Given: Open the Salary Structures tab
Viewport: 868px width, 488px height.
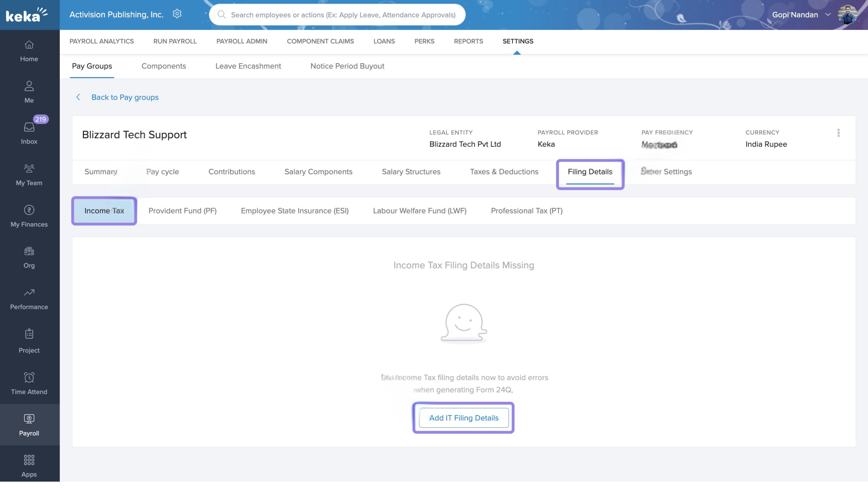Looking at the screenshot, I should click(x=411, y=172).
